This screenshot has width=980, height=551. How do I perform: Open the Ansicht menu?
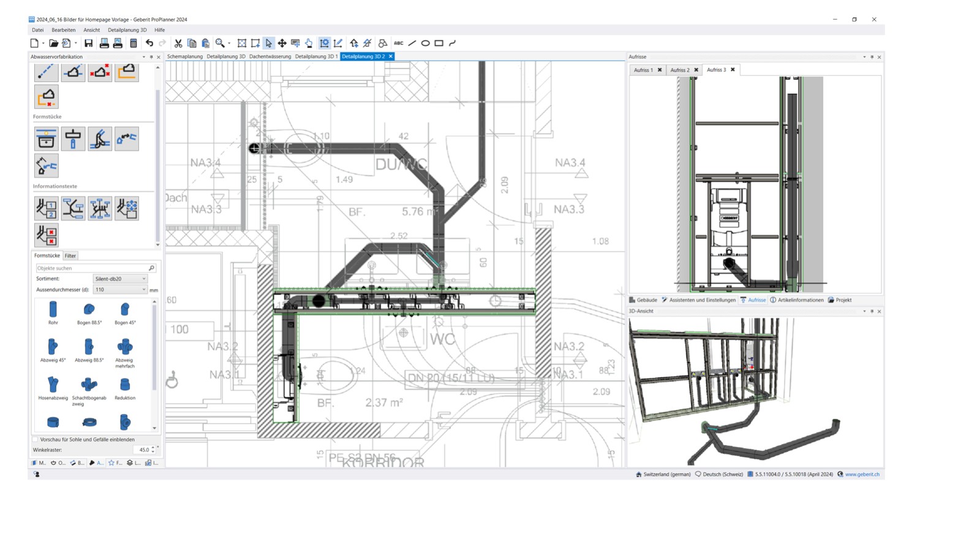pos(91,29)
